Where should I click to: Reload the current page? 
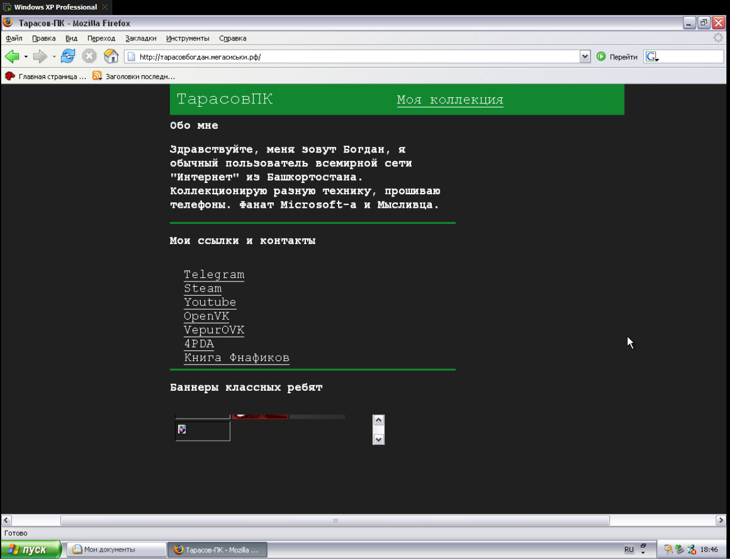pos(68,56)
